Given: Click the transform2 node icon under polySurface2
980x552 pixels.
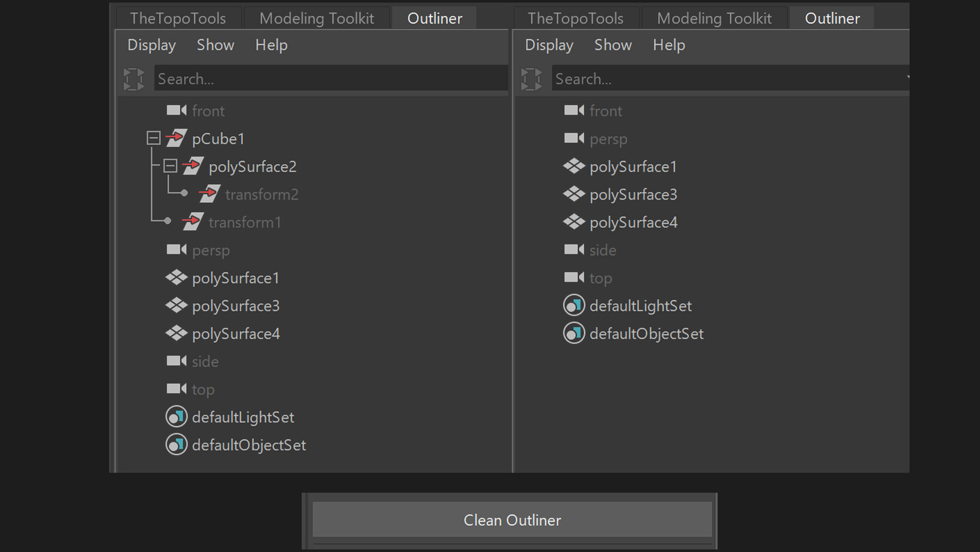Looking at the screenshot, I should click(210, 193).
